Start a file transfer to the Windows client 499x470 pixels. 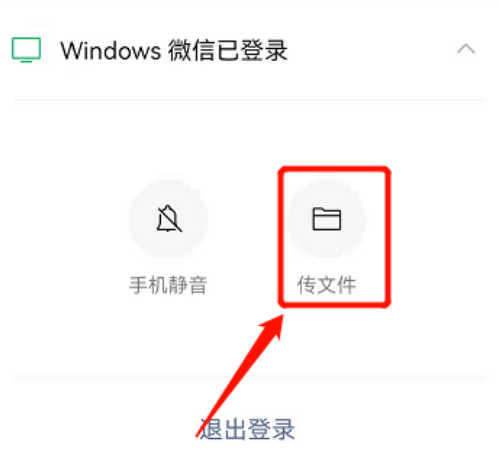pyautogui.click(x=327, y=219)
